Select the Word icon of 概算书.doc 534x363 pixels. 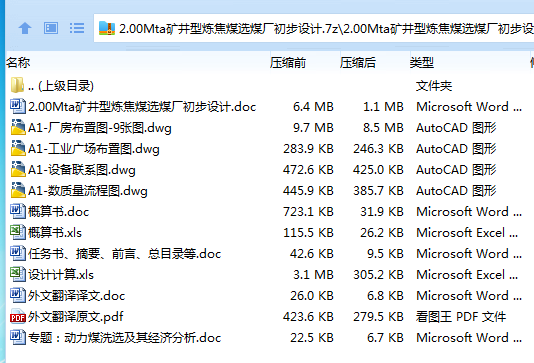click(18, 211)
